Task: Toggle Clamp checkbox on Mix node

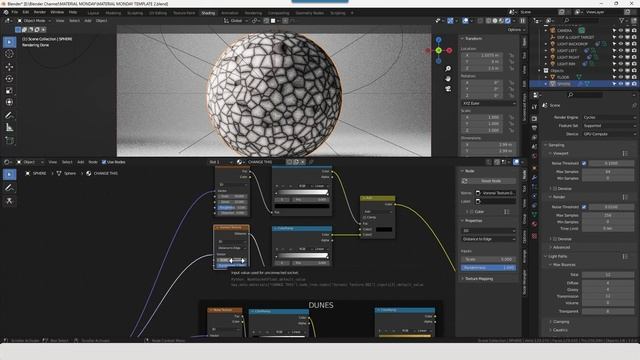Action: click(364, 218)
